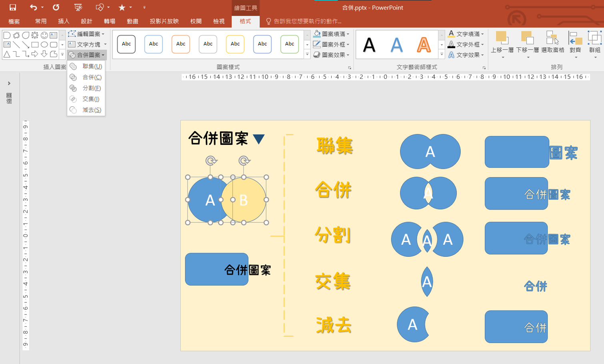The image size is (604, 364).
Task: Collapse the 合併圖案 dropdown
Action: [86, 55]
